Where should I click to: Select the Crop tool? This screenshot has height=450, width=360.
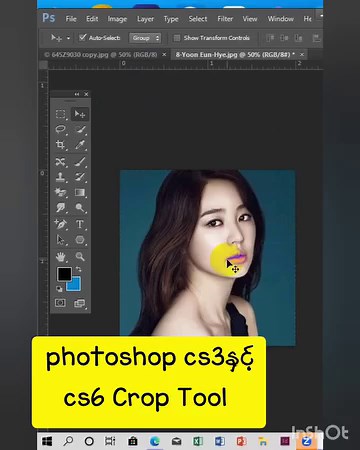point(60,145)
